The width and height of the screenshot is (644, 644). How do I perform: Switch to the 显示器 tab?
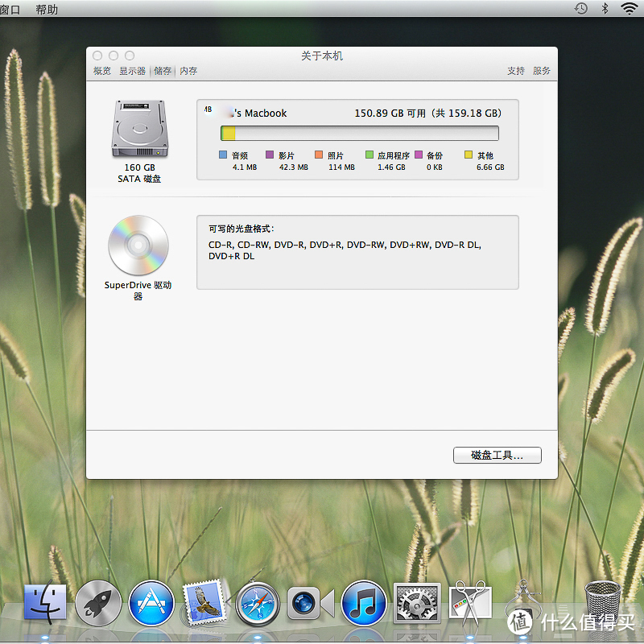(x=132, y=71)
